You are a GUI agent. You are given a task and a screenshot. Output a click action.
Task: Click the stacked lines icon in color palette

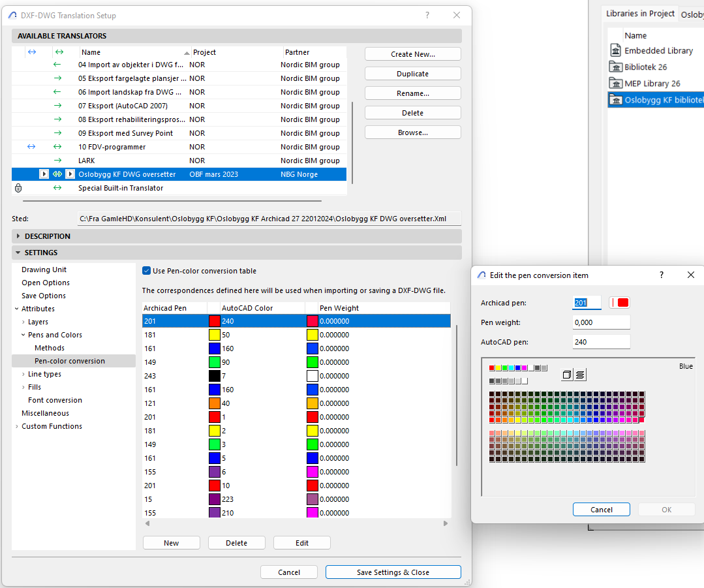[580, 375]
